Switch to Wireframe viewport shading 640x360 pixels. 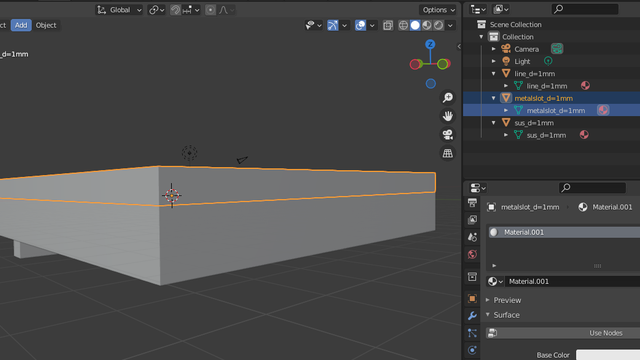(x=403, y=25)
